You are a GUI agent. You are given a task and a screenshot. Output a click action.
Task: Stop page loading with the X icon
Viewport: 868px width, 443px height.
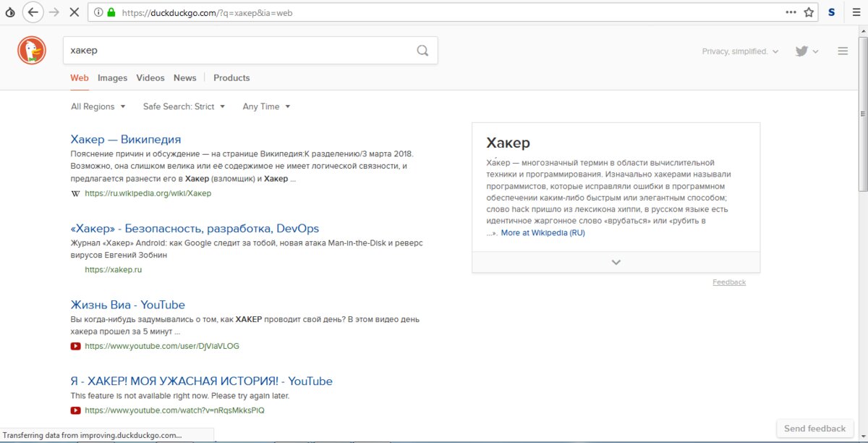tap(75, 12)
